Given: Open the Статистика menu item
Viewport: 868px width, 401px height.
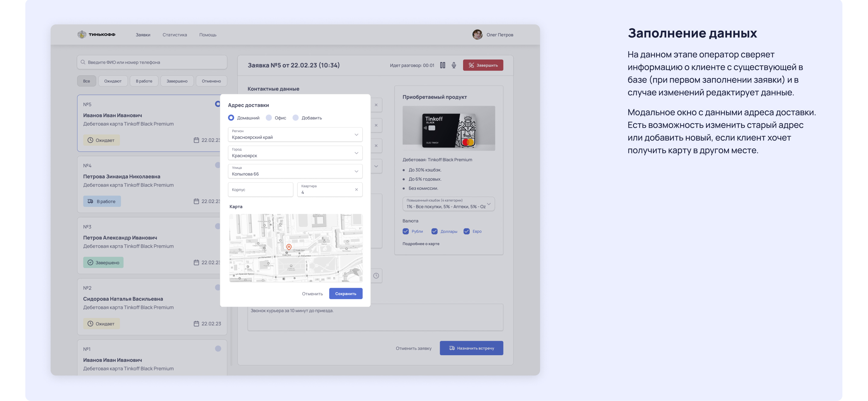Looking at the screenshot, I should 174,35.
